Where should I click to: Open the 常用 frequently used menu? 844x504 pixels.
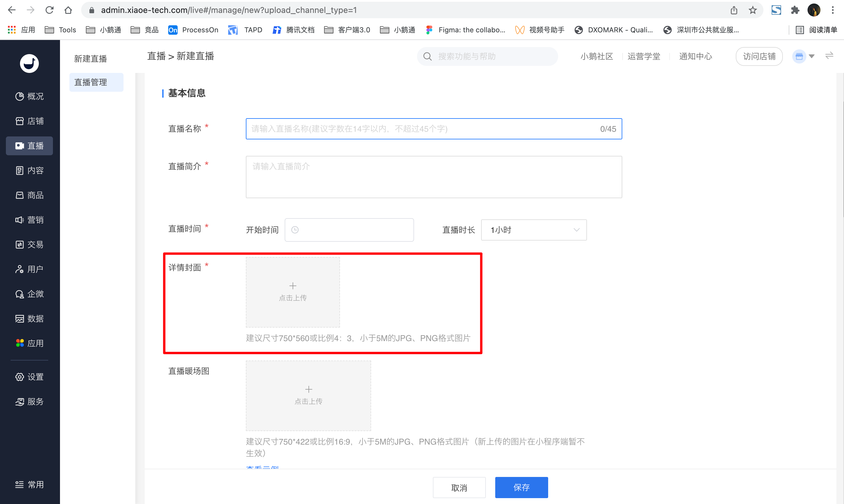(x=29, y=485)
